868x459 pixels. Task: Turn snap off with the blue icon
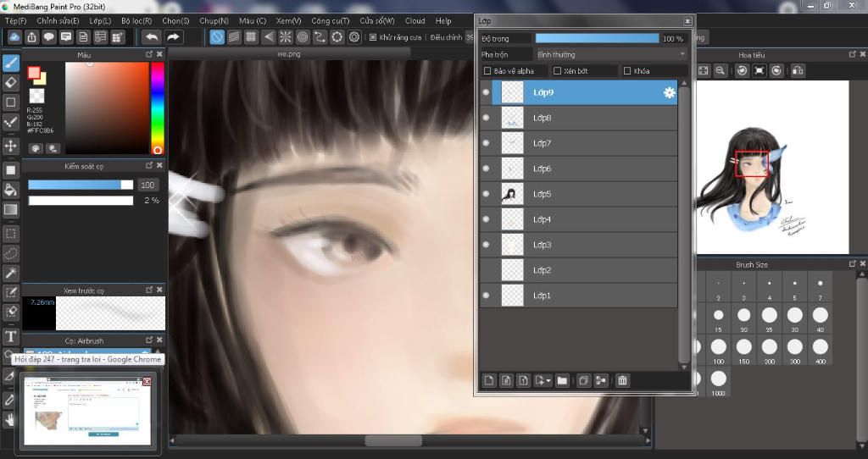tap(217, 37)
